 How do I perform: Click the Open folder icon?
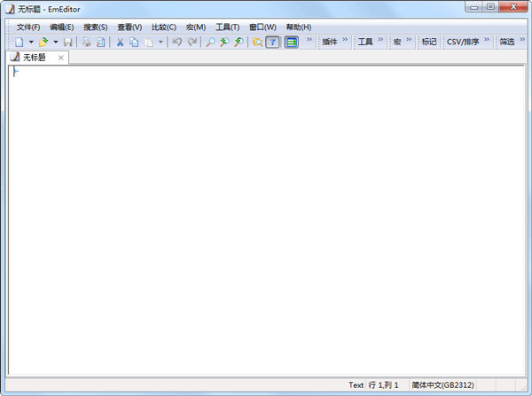(x=43, y=42)
